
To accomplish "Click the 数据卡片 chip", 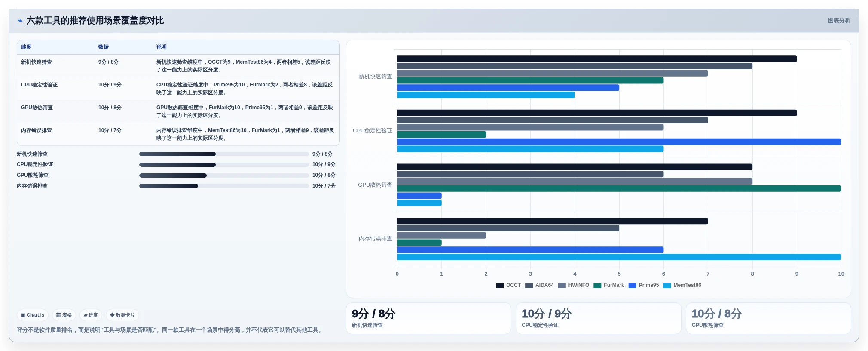I will 122,315.
